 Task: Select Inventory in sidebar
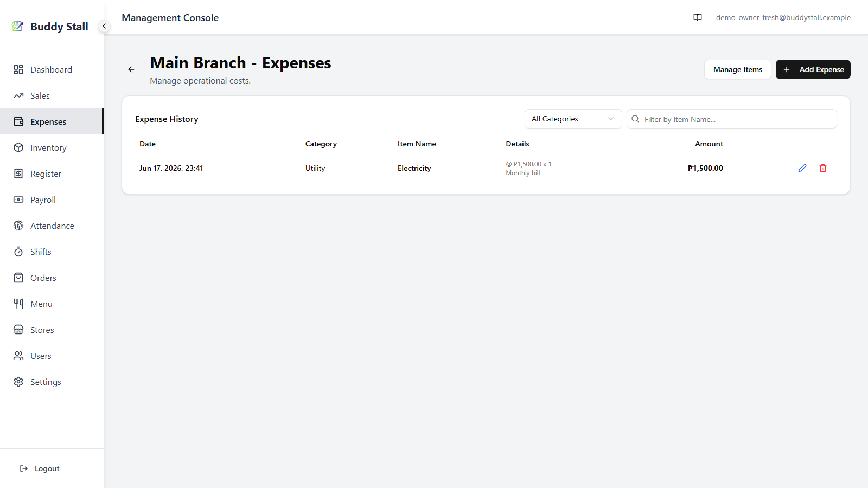(52, 147)
